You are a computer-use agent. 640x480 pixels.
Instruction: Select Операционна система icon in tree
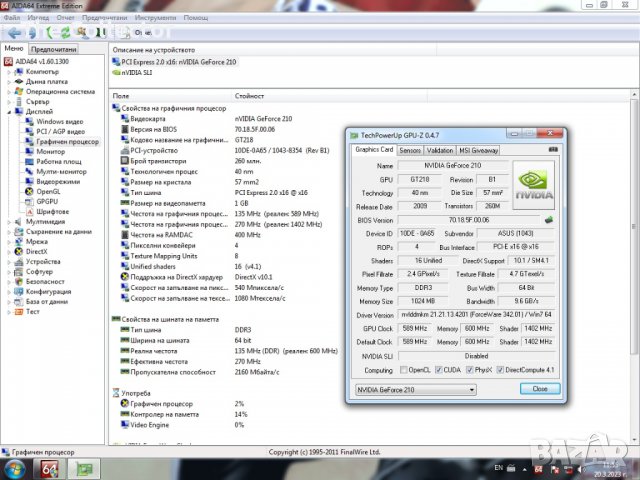point(19,91)
